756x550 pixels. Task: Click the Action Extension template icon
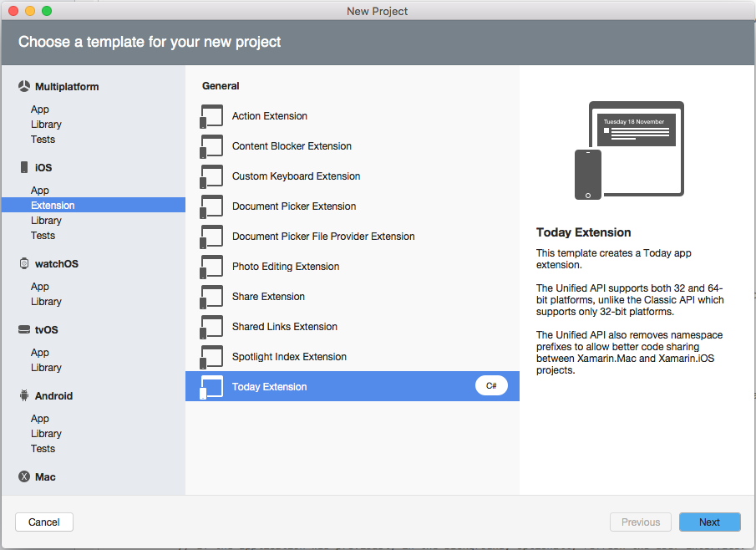pyautogui.click(x=211, y=116)
